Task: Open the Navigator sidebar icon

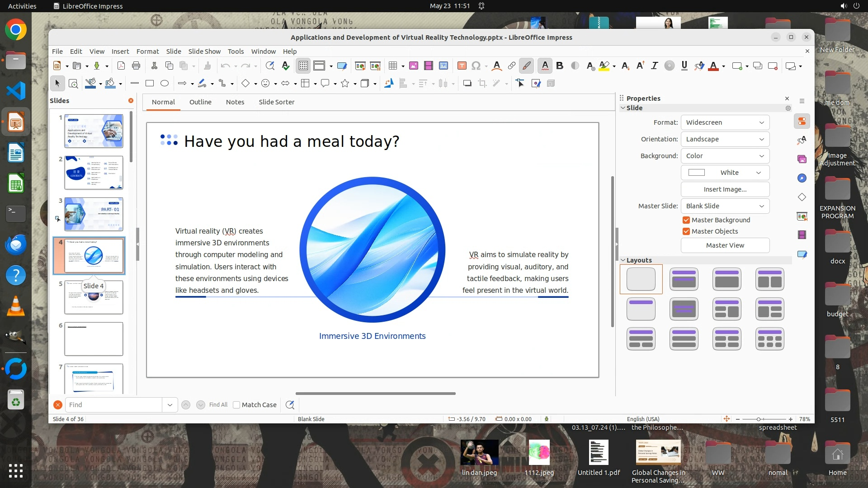Action: pyautogui.click(x=802, y=178)
